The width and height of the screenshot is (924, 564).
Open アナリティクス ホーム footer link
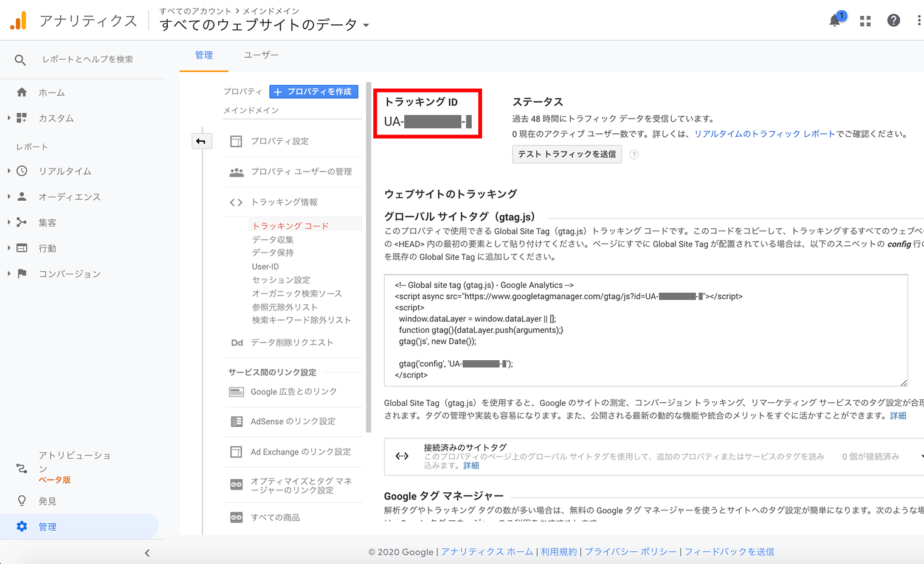click(x=487, y=552)
